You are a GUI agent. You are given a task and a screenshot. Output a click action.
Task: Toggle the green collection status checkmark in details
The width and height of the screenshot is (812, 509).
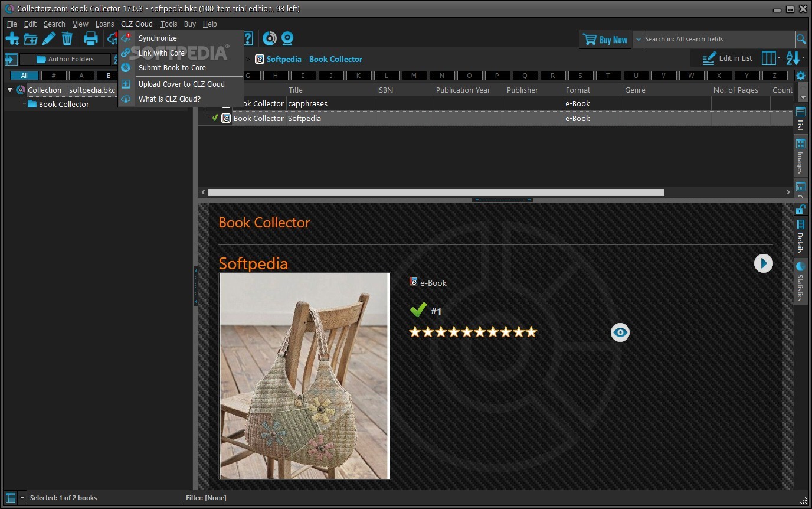[x=418, y=309]
